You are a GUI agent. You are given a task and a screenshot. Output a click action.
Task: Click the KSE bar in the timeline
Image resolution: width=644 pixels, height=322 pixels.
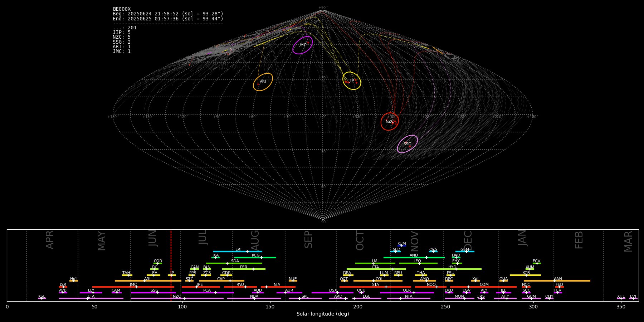pyautogui.click(x=42, y=298)
